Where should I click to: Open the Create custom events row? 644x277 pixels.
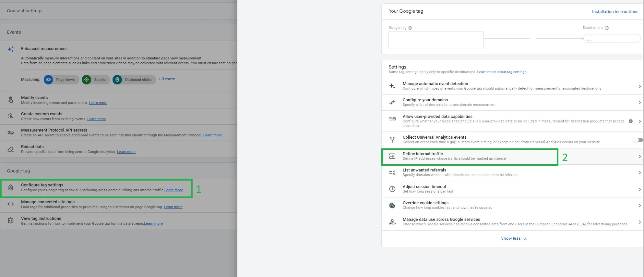119,116
